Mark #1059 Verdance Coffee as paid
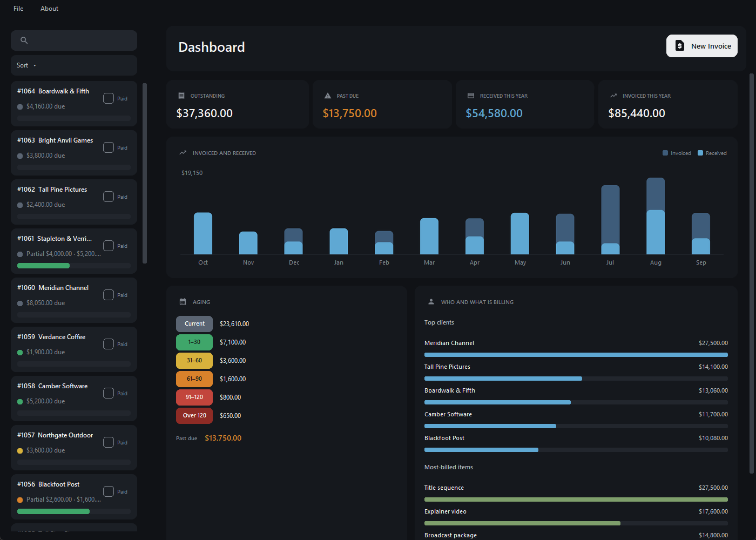Screen dimensions: 756x540 click(109, 344)
